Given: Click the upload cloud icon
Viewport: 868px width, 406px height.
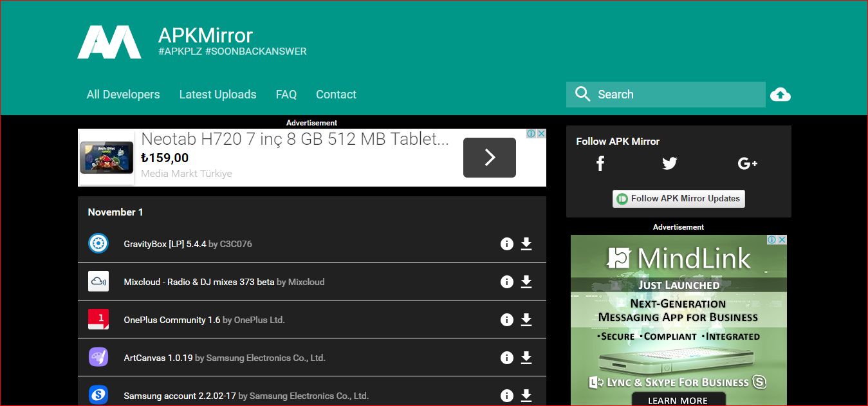Looking at the screenshot, I should pos(780,95).
